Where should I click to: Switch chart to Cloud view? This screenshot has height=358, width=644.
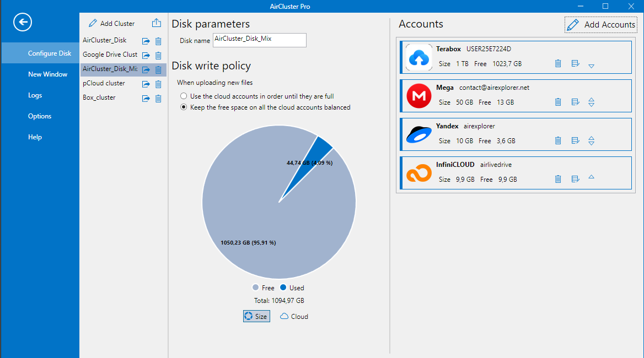294,317
